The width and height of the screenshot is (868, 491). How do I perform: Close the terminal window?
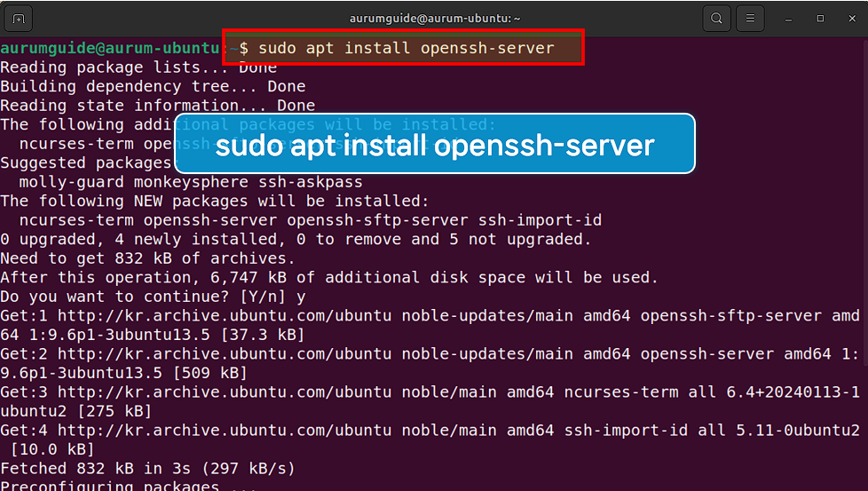(852, 19)
